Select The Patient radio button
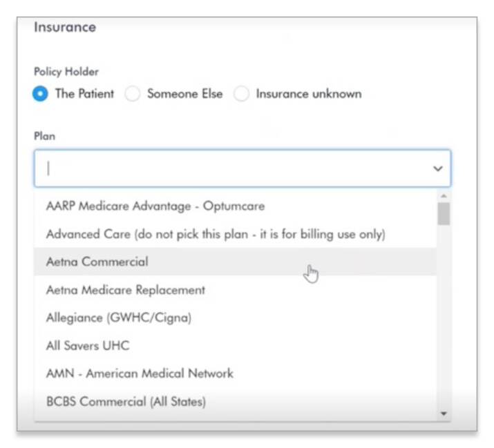Screen dimensions: 494x448 coord(40,94)
